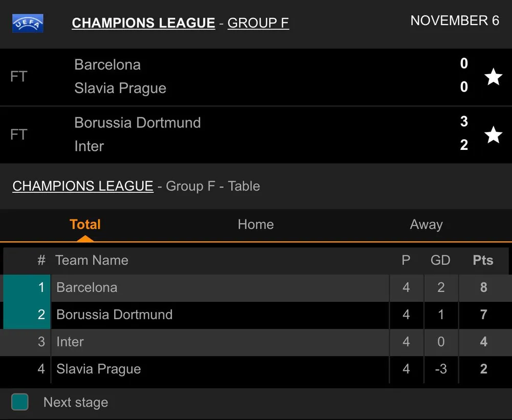Viewport: 512px width, 420px height.
Task: Open Champions League link above table
Action: pyautogui.click(x=82, y=186)
